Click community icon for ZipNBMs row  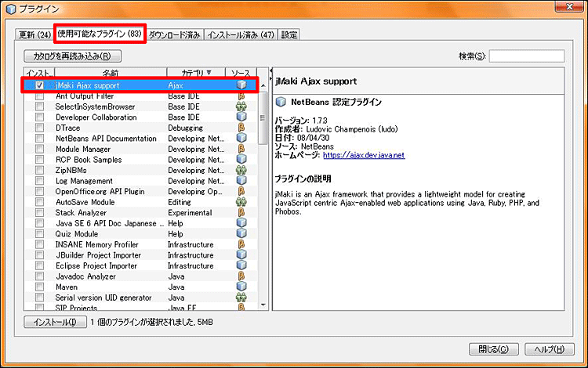pyautogui.click(x=241, y=171)
